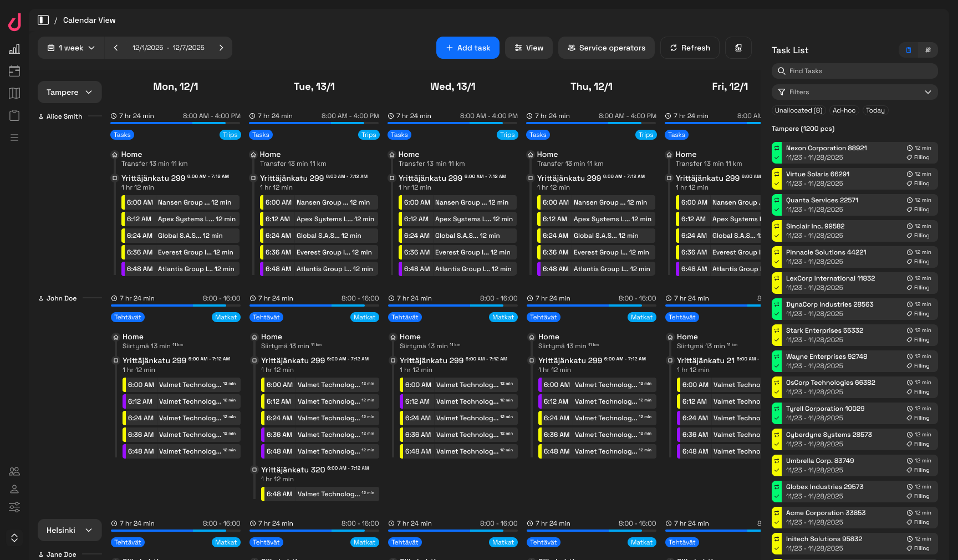This screenshot has width=958, height=560.
Task: Click Alice Smith's Monday time progress bar
Action: [x=175, y=123]
